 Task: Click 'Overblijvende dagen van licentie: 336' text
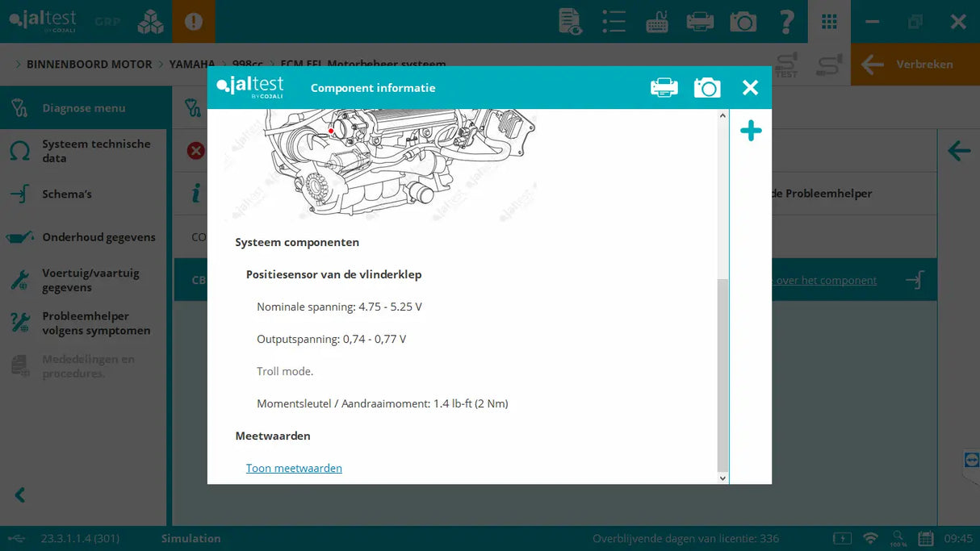point(685,538)
